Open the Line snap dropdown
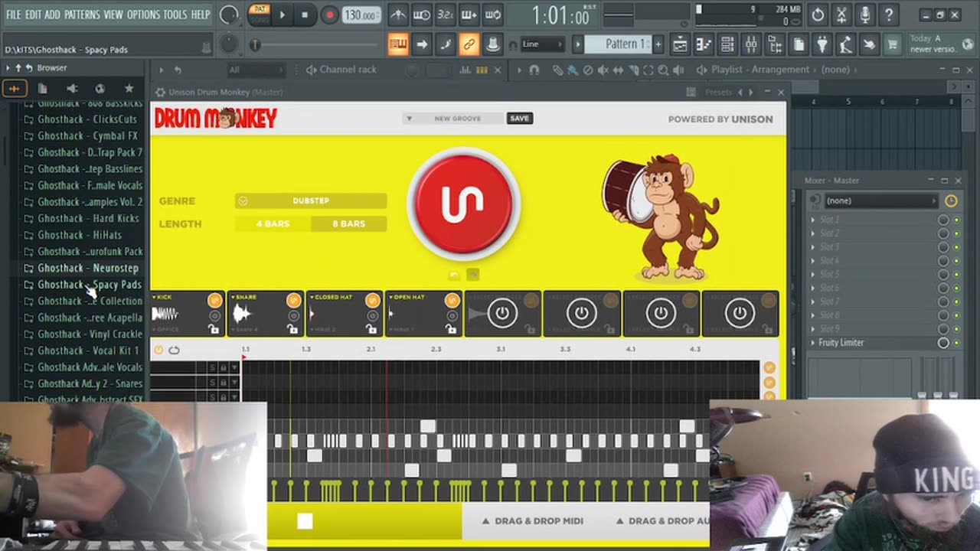Viewport: 980px width, 551px height. (x=544, y=44)
